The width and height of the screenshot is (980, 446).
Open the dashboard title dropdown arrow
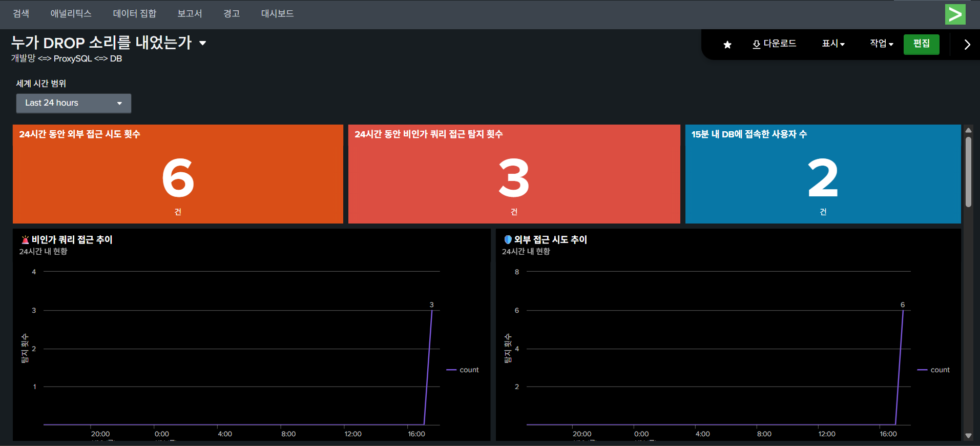[203, 43]
